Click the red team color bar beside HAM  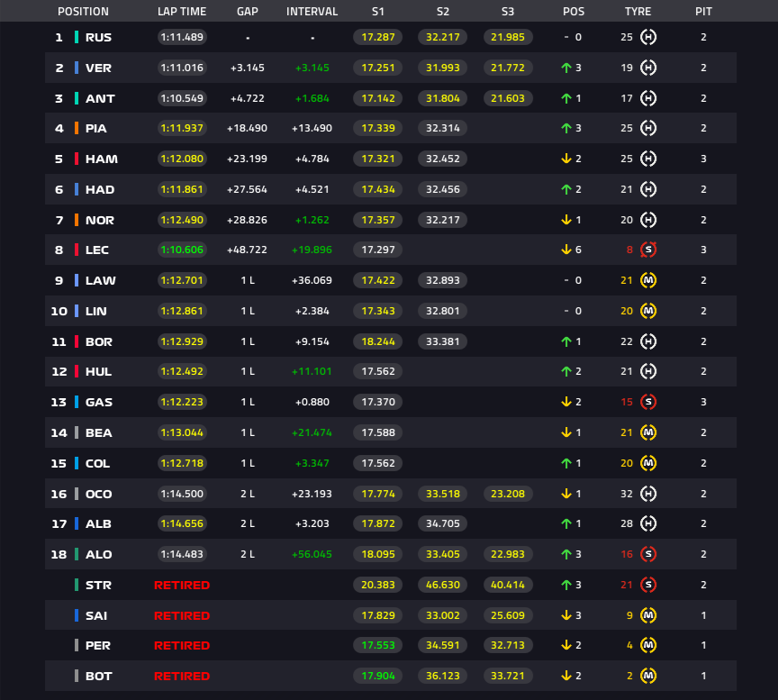pos(77,159)
